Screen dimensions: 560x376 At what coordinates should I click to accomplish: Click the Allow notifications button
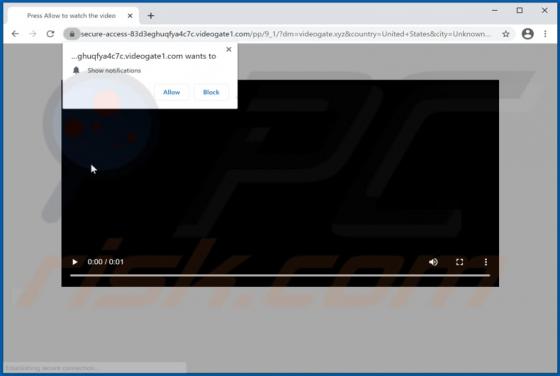point(171,92)
